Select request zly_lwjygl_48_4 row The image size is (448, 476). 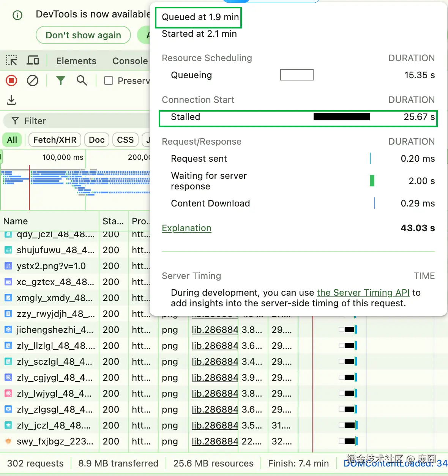click(224, 394)
